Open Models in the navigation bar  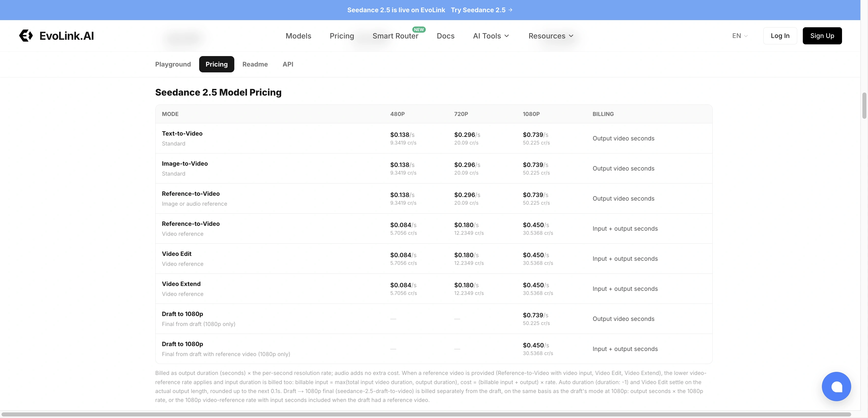pos(298,36)
